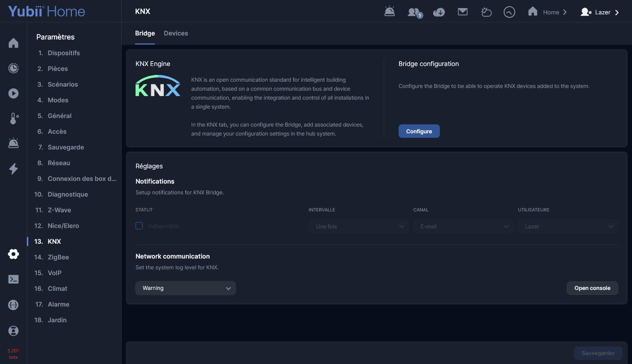Click the Configure bridge button

pos(419,131)
